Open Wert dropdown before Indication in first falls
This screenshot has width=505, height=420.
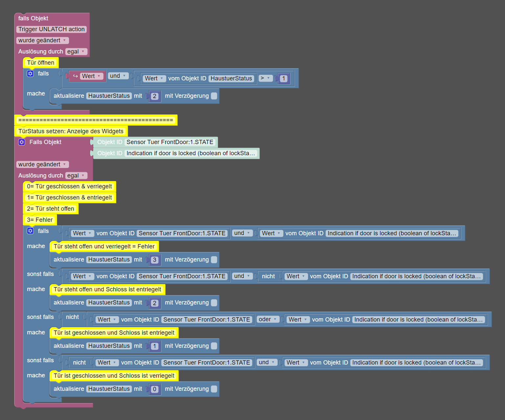[x=272, y=233]
